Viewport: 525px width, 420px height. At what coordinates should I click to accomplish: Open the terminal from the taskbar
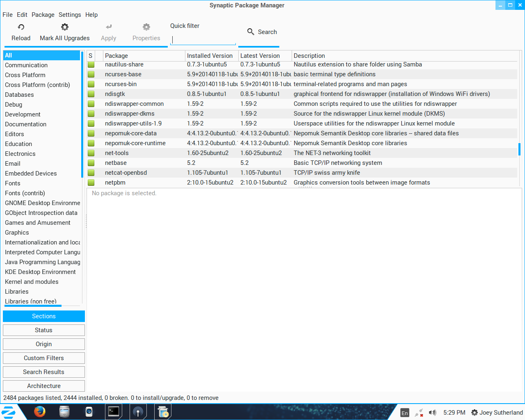click(114, 411)
